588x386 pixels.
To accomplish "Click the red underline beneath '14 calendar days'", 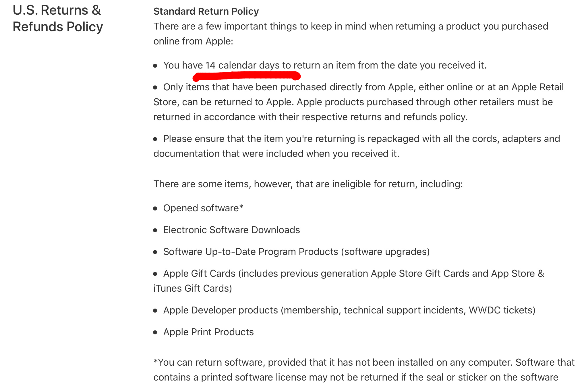I will 247,76.
